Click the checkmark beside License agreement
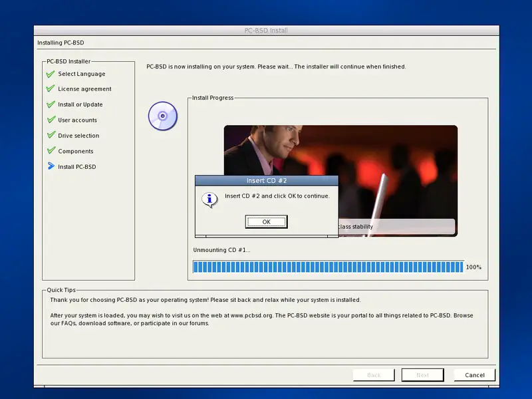This screenshot has height=399, width=532. [51, 88]
